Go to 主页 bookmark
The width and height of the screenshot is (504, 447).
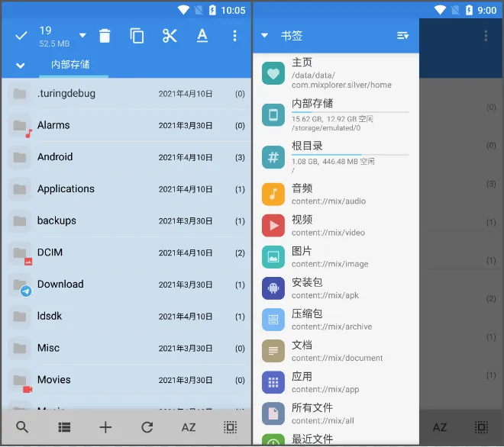tap(336, 73)
